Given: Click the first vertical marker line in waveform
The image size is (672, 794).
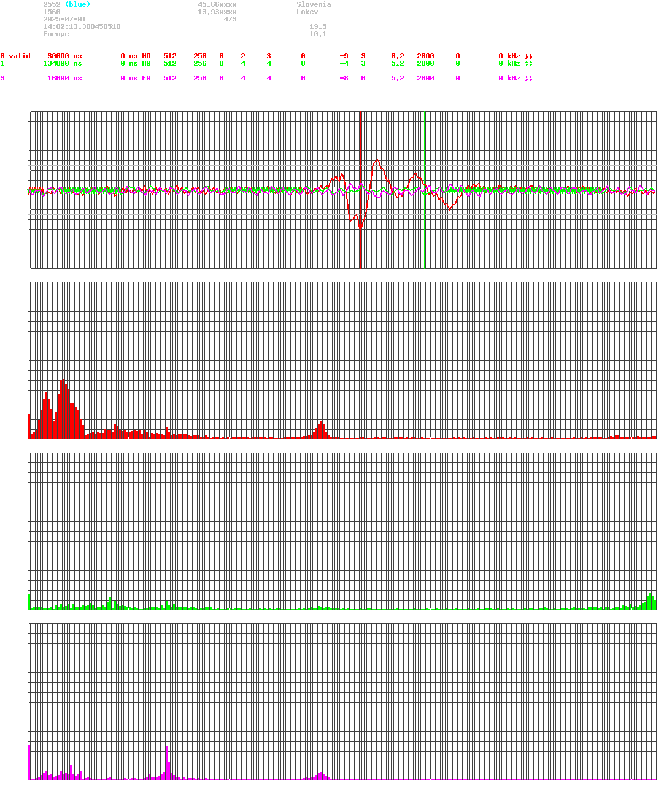Looking at the screenshot, I should (x=360, y=190).
